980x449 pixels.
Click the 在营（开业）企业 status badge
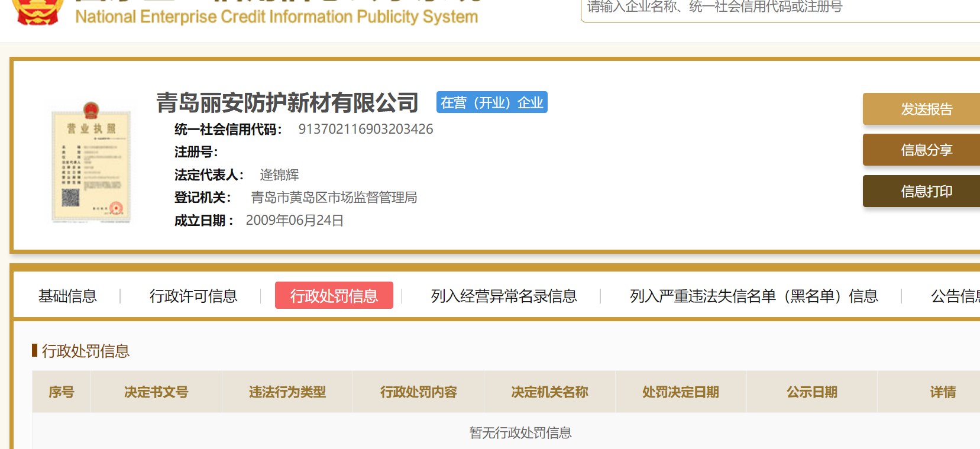pos(492,102)
